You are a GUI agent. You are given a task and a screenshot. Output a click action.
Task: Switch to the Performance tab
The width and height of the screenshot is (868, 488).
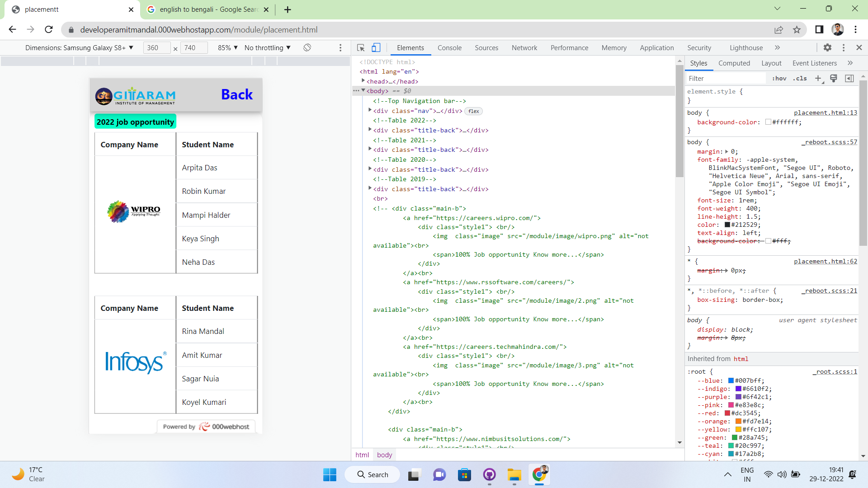(x=569, y=48)
